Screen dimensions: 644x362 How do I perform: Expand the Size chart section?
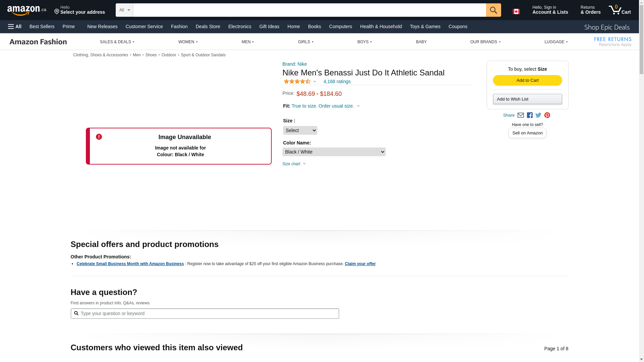click(294, 164)
